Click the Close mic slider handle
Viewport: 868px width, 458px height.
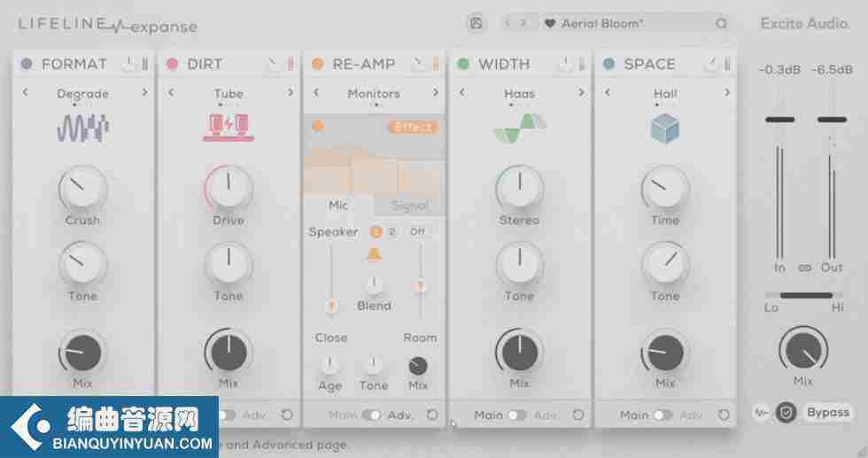point(331,305)
